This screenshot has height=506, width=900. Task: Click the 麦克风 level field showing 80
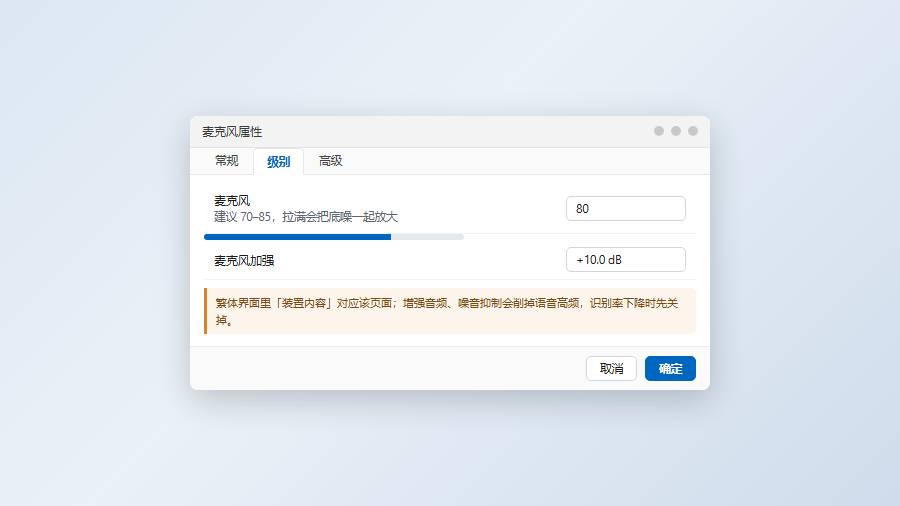(x=626, y=208)
